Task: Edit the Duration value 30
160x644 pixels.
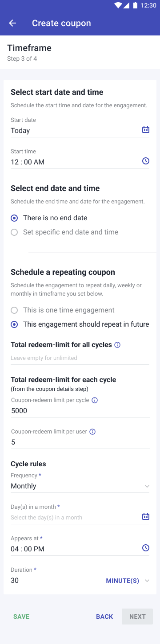Action: 56,581
